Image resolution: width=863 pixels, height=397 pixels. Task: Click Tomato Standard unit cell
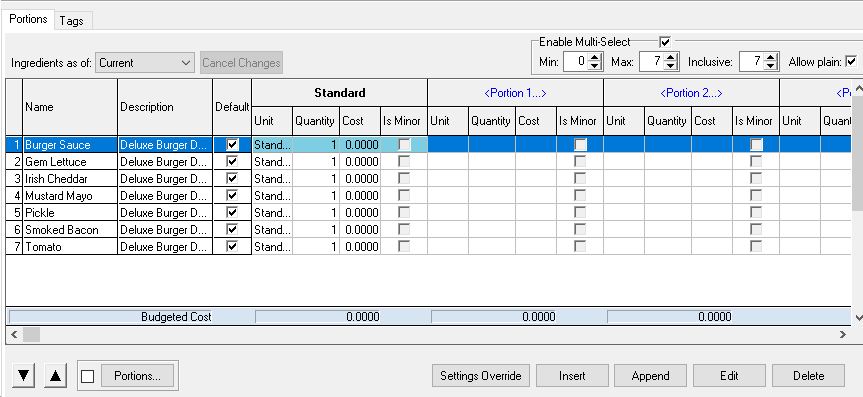pos(272,247)
